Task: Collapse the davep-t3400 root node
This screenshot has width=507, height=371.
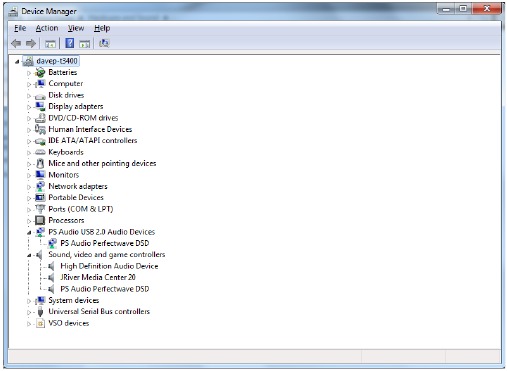Action: click(17, 62)
